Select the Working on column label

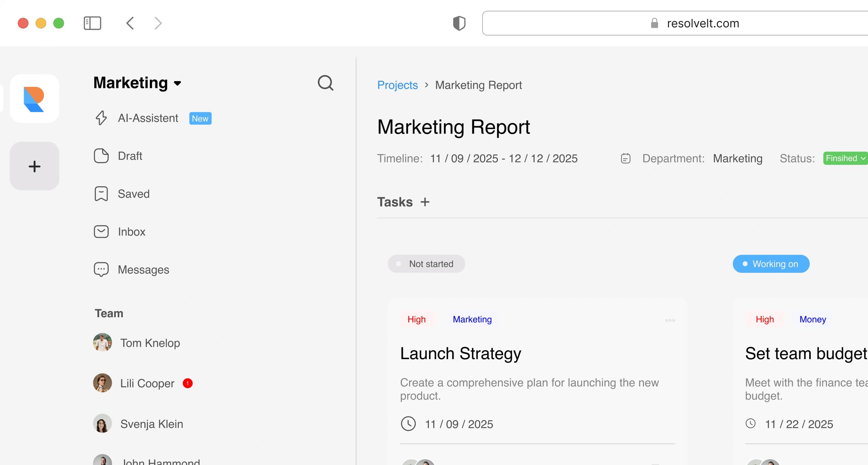[771, 264]
